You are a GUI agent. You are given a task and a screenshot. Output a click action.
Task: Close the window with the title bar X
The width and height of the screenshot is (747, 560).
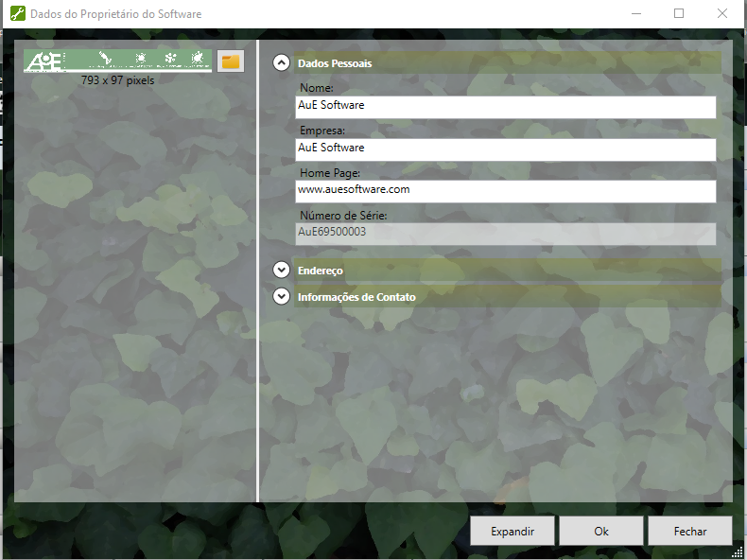coord(722,14)
